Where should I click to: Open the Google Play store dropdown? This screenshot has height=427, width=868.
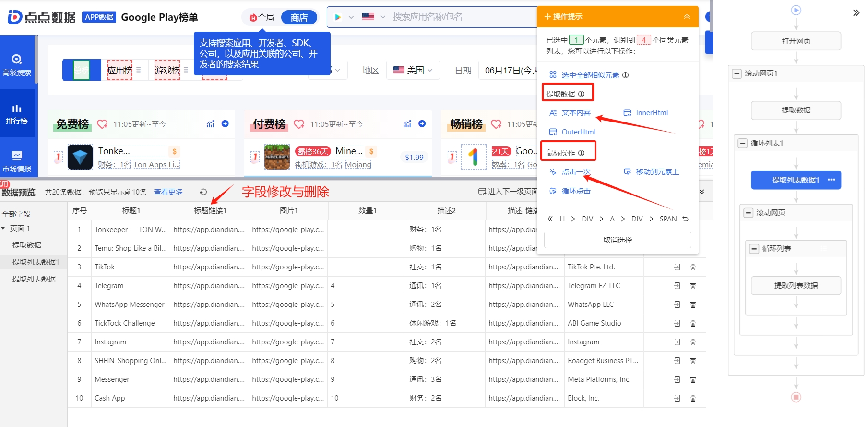coord(344,17)
